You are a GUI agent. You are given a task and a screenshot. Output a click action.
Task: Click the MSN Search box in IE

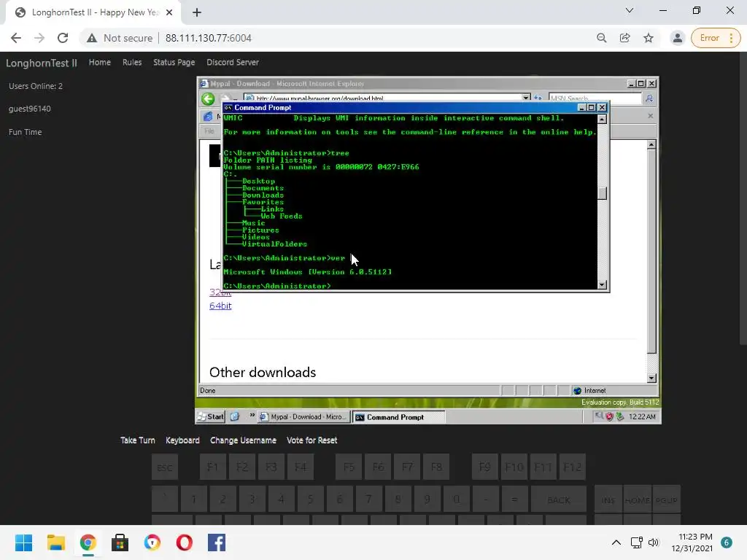[595, 98]
